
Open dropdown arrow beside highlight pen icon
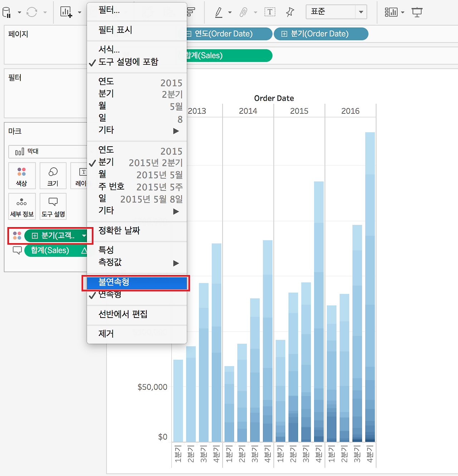coord(230,13)
